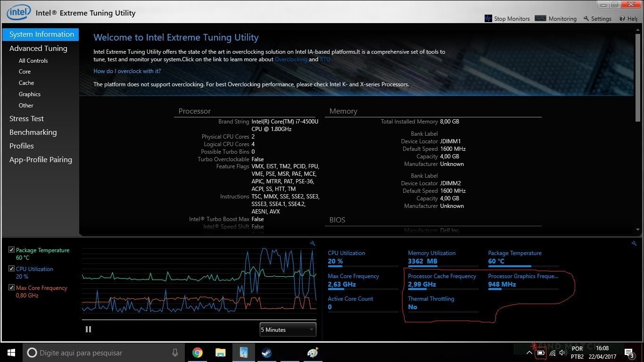
Task: Open monitor tiles settings wrench at right
Action: tap(634, 243)
